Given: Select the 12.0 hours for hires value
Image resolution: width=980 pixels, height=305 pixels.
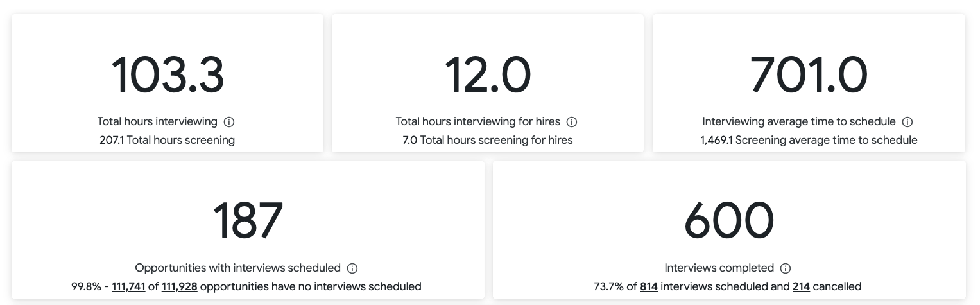Looking at the screenshot, I should (488, 74).
